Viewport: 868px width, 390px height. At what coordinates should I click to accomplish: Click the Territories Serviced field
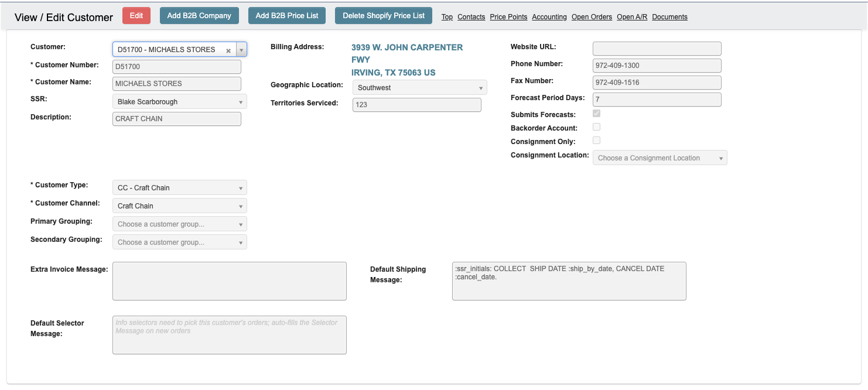pos(417,105)
